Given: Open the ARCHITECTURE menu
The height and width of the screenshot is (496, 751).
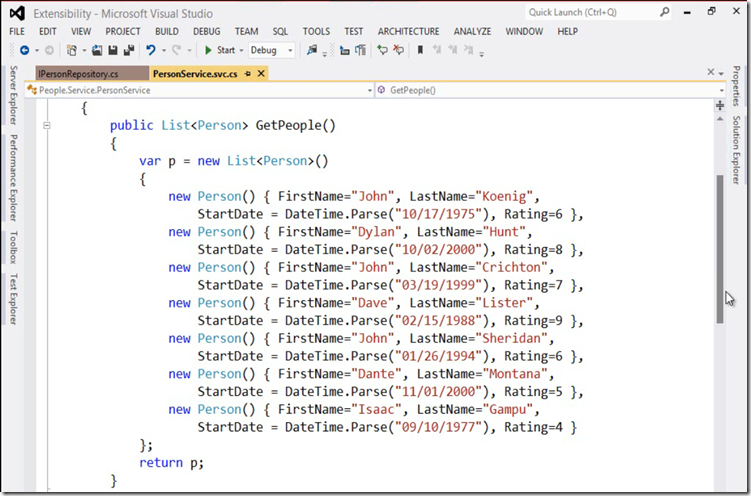Looking at the screenshot, I should (409, 32).
